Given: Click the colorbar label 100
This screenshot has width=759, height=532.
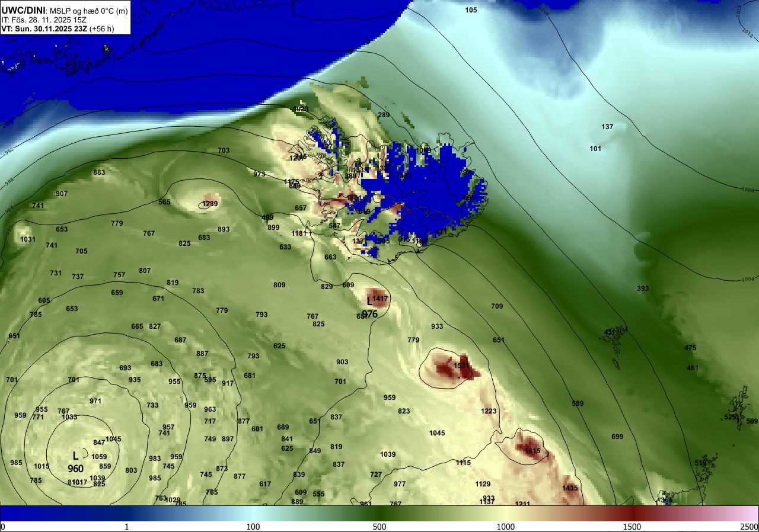Looking at the screenshot, I should click(x=253, y=527).
